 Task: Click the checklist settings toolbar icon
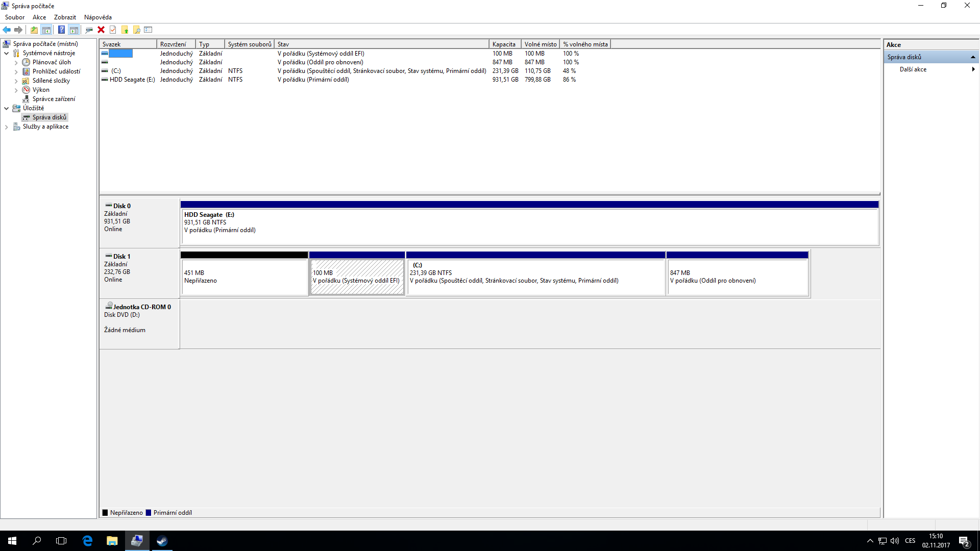point(149,30)
